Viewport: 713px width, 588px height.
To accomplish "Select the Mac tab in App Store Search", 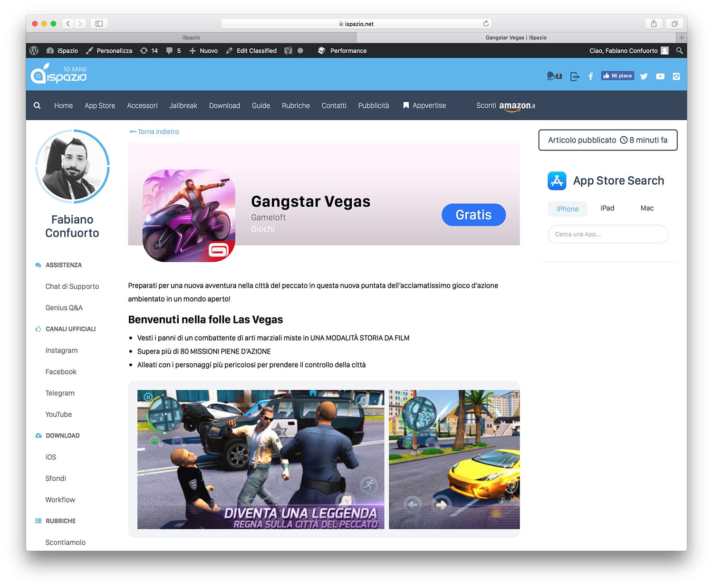I will point(647,208).
